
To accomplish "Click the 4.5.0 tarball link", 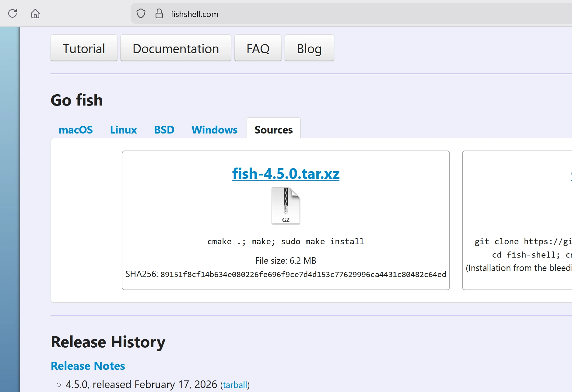I will 235,385.
